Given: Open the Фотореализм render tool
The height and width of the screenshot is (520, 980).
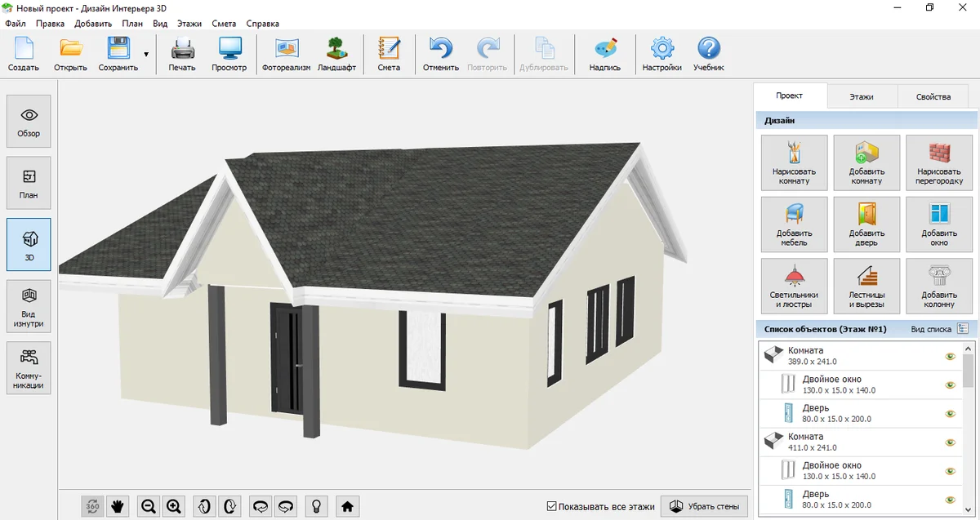Looking at the screenshot, I should (x=286, y=55).
